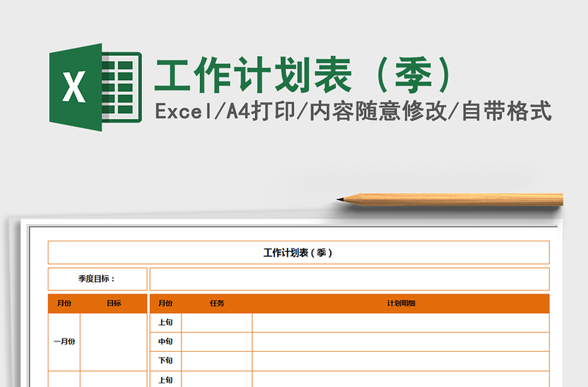The height and width of the screenshot is (387, 588).
Task: Click the 月份 header next to 任务
Action: point(165,303)
